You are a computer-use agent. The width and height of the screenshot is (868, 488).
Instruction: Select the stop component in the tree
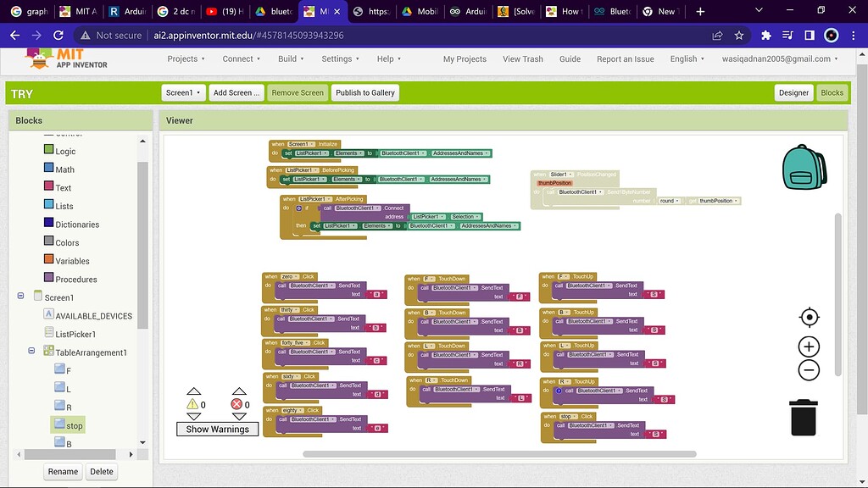point(70,424)
